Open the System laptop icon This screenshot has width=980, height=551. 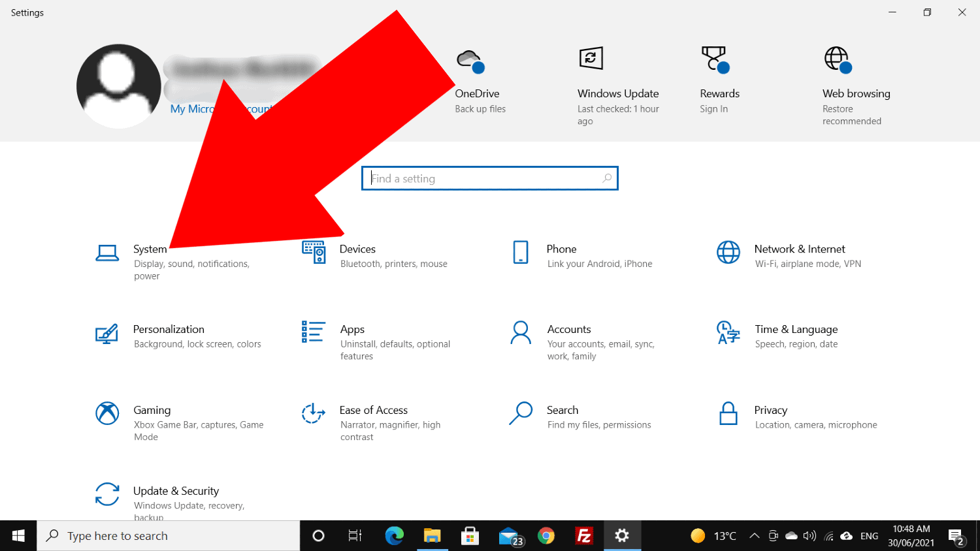tap(107, 253)
